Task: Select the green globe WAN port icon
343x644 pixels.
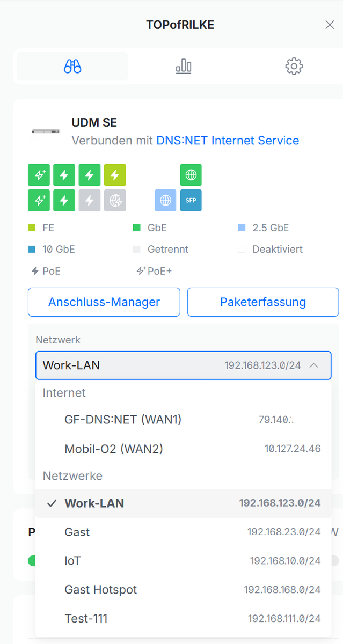Action: click(x=191, y=175)
